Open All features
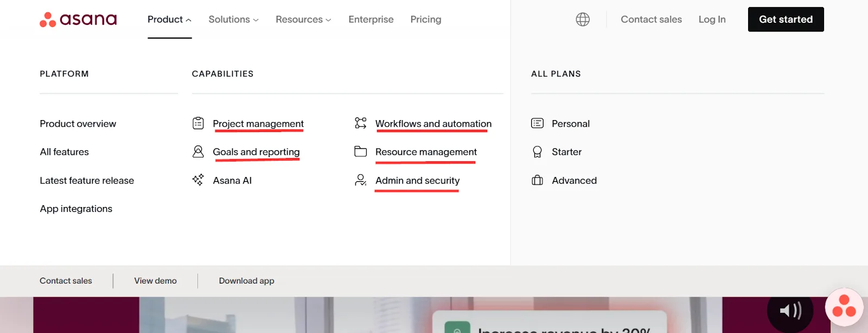 64,152
